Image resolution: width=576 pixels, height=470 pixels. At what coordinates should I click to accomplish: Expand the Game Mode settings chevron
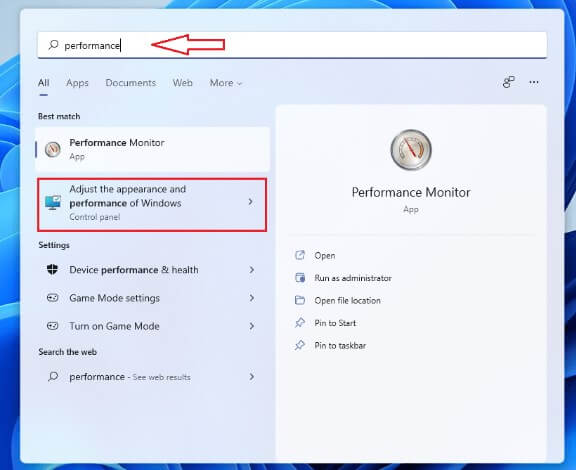252,298
